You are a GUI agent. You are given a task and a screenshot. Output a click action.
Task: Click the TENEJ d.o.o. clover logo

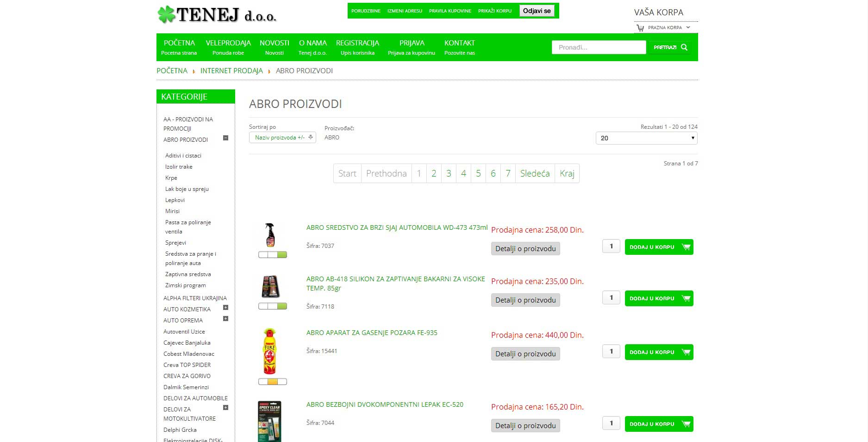click(x=217, y=15)
